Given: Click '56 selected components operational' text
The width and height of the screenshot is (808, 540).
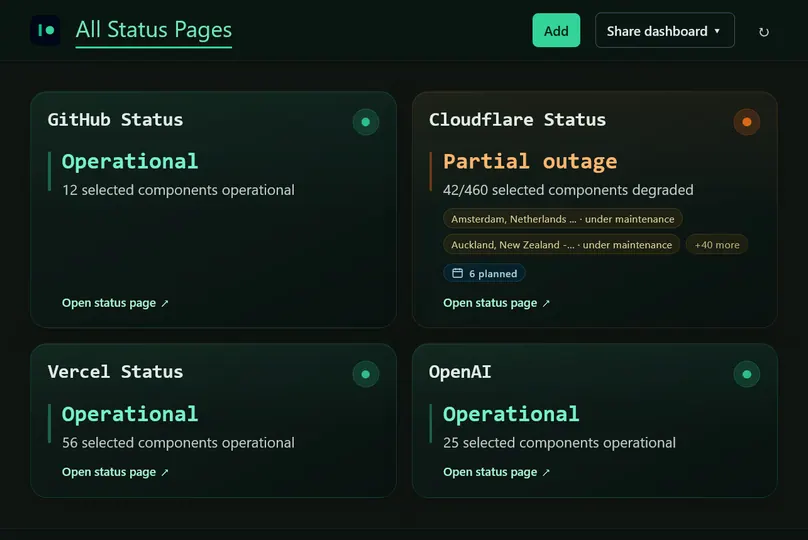Looking at the screenshot, I should pyautogui.click(x=178, y=443).
